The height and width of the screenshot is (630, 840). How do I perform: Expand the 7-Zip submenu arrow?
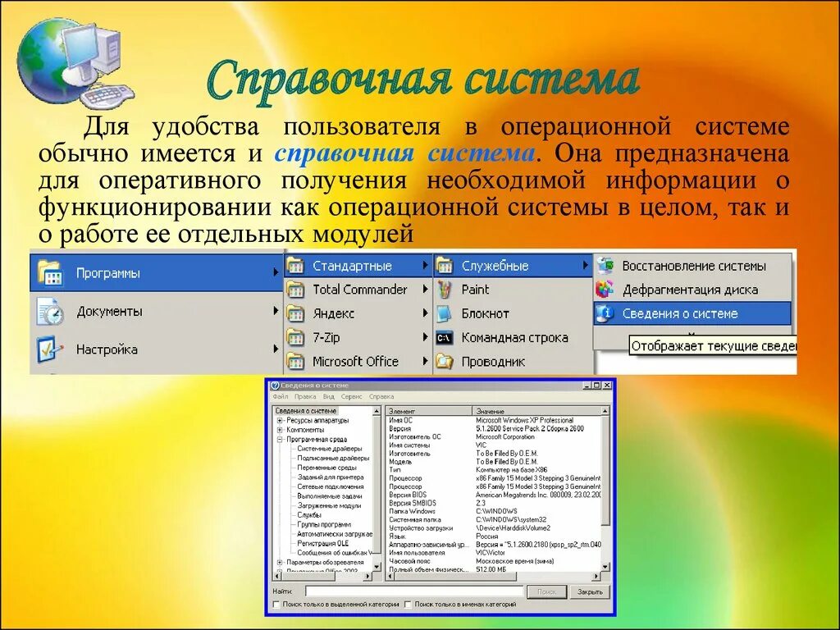(x=425, y=337)
